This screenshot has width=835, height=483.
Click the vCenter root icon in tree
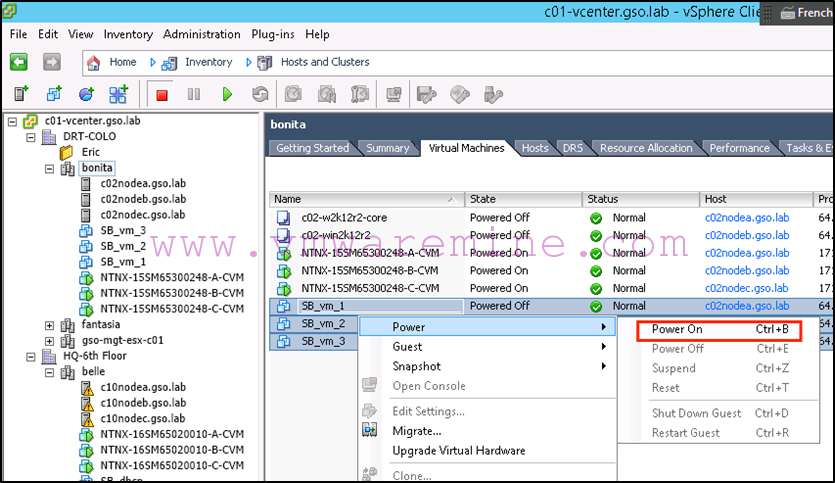tap(30, 121)
